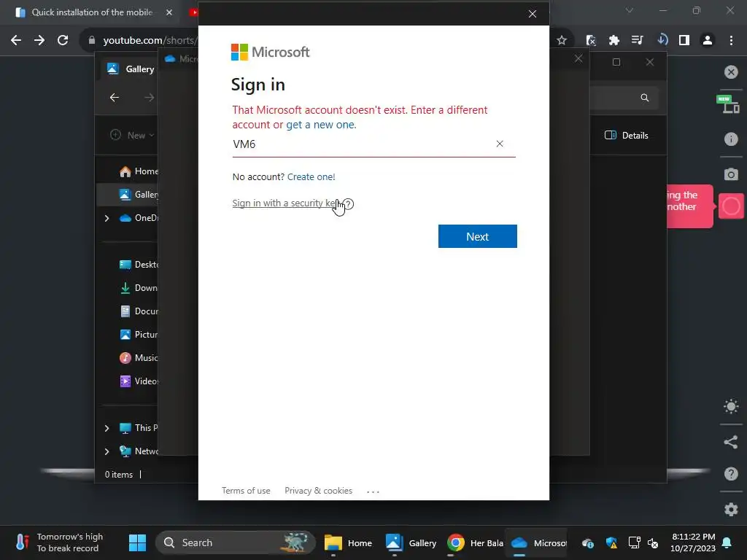
Task: Toggle Chrome side panel icon
Action: pyautogui.click(x=684, y=41)
